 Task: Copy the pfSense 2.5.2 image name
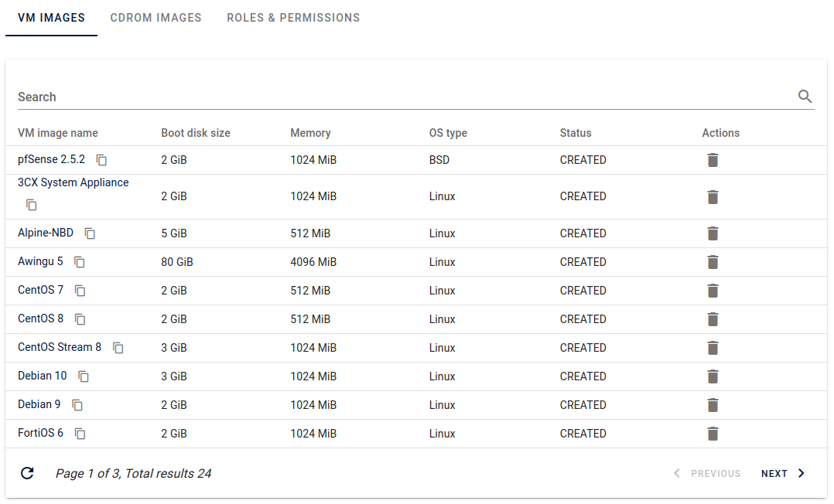click(x=101, y=160)
